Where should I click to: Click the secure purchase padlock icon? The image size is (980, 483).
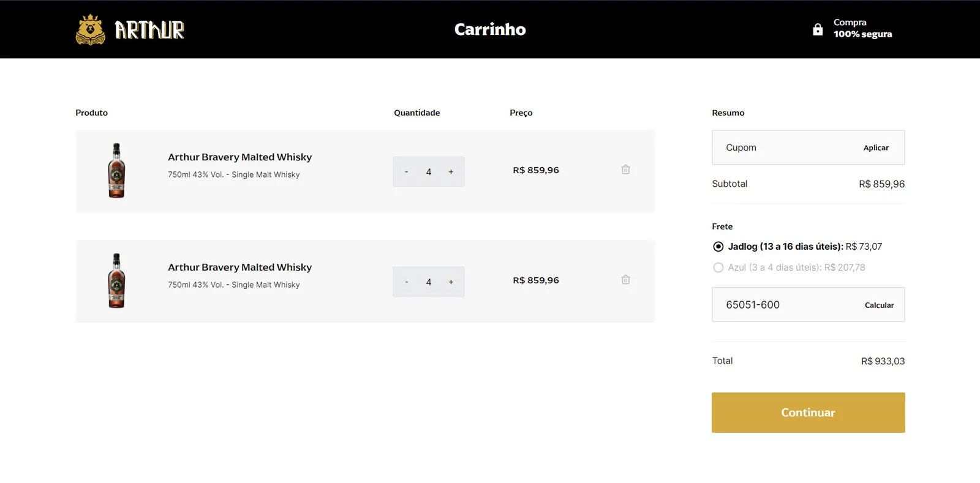(x=818, y=29)
